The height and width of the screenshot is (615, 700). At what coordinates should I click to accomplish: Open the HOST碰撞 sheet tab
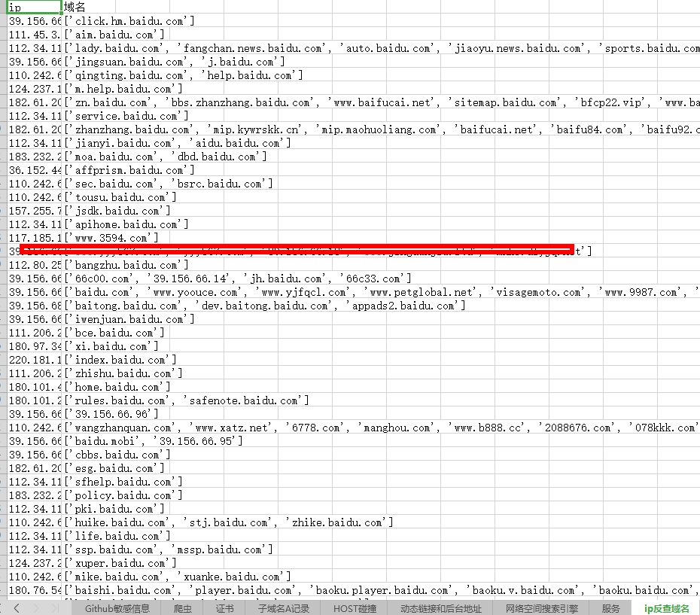(x=355, y=608)
